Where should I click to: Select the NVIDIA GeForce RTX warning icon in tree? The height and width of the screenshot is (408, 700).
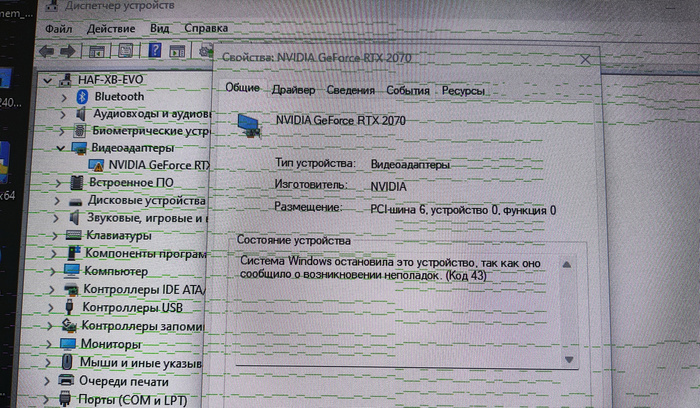coord(96,165)
